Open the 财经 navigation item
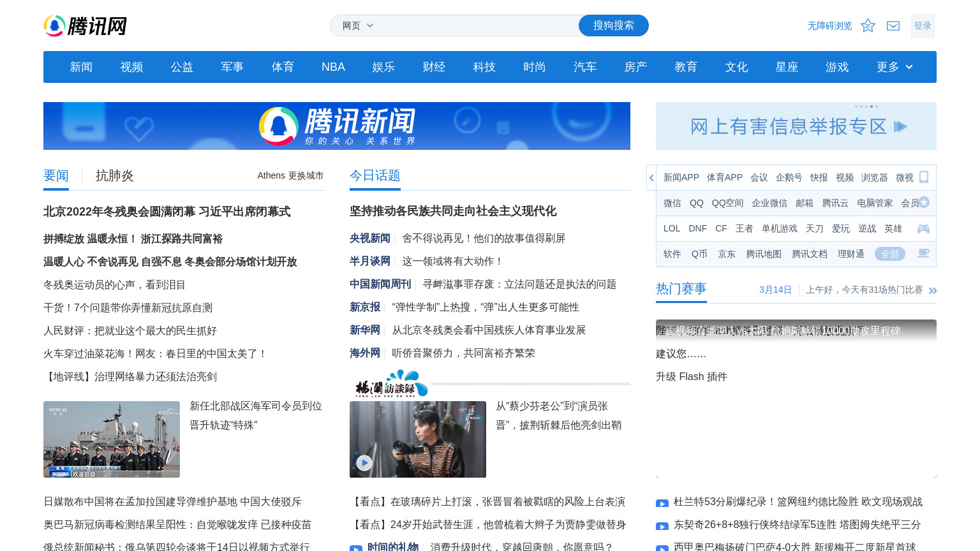 coord(434,67)
